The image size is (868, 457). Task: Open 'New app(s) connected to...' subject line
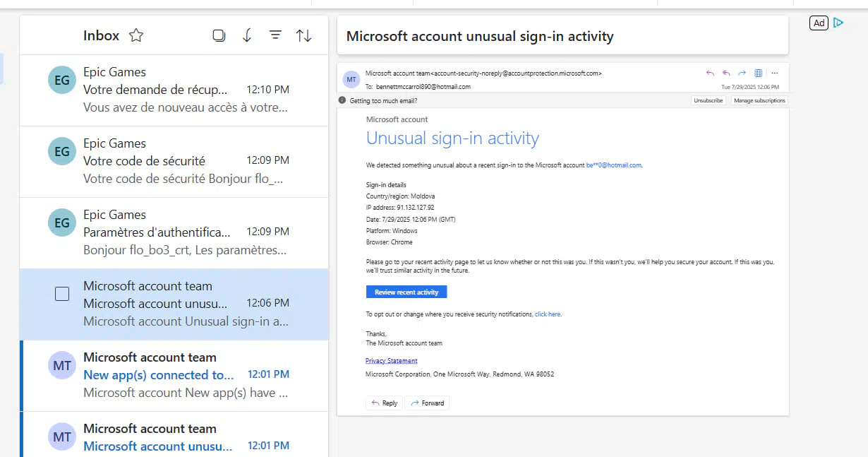coord(158,375)
